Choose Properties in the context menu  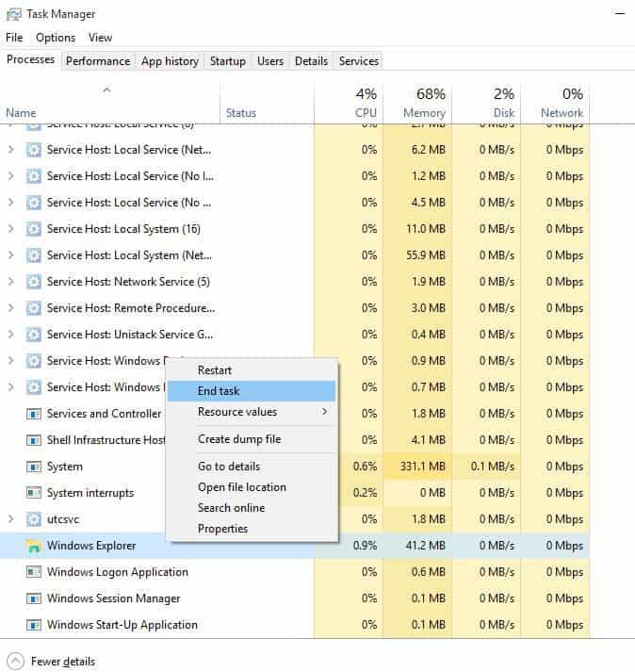click(252, 529)
